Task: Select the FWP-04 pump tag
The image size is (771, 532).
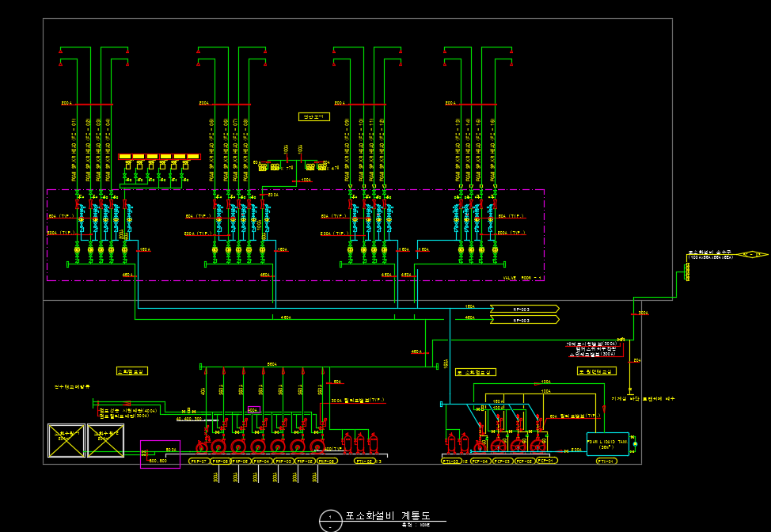Action: (263, 462)
